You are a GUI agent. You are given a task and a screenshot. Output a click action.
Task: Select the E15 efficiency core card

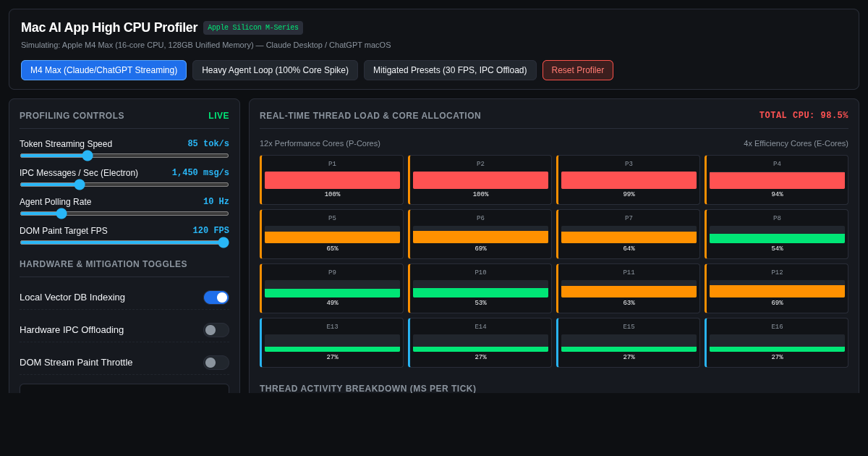629,343
